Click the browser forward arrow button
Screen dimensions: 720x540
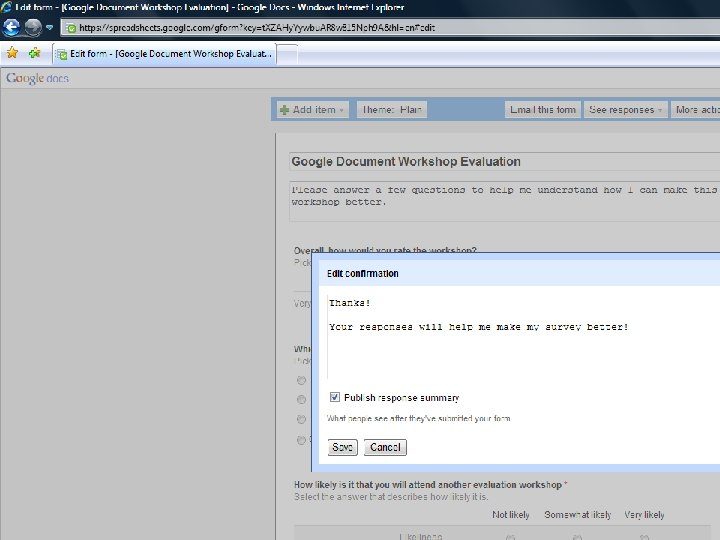click(33, 28)
